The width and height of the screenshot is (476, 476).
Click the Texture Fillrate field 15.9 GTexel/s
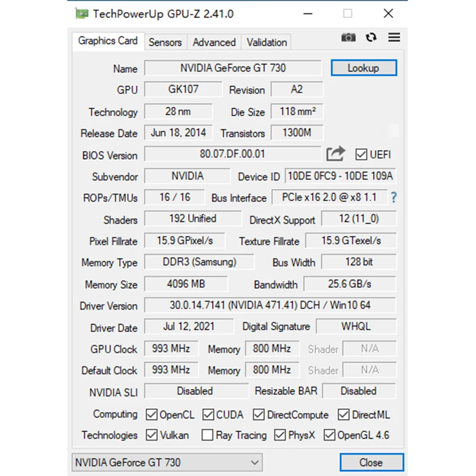(351, 241)
